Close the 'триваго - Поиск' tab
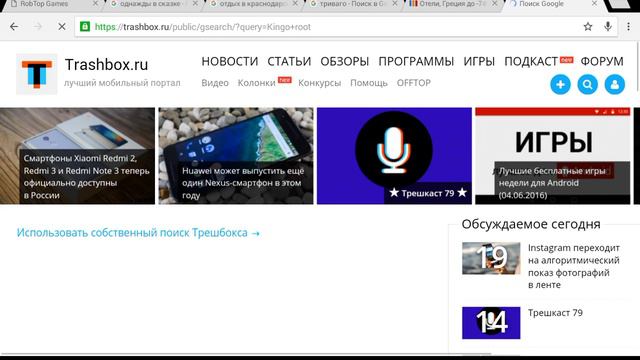This screenshot has width=640, height=360. pyautogui.click(x=395, y=4)
